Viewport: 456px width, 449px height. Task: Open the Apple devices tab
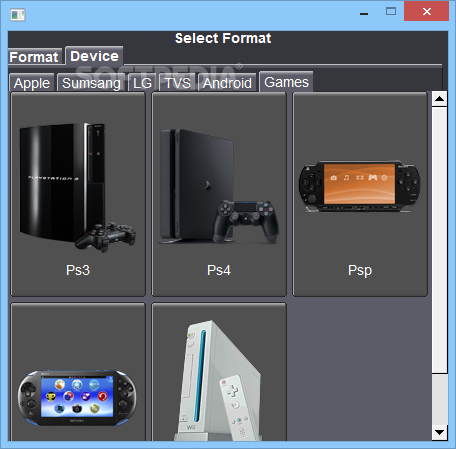point(32,83)
